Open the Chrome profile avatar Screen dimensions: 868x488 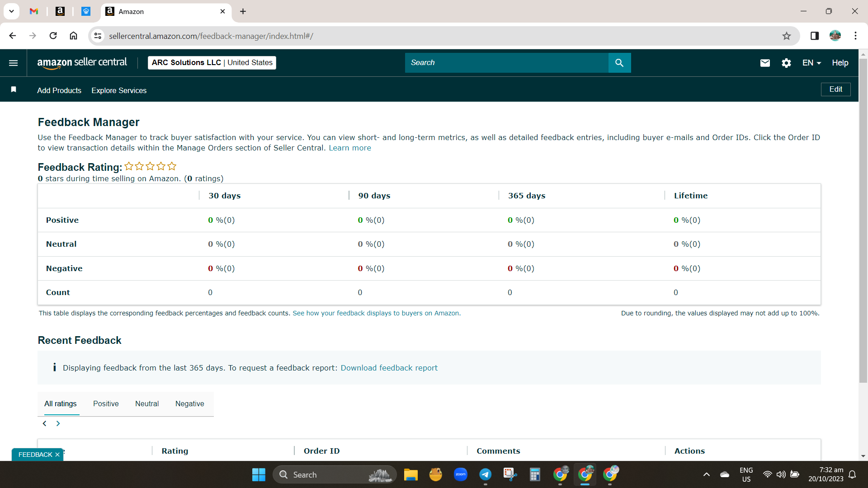pos(835,36)
